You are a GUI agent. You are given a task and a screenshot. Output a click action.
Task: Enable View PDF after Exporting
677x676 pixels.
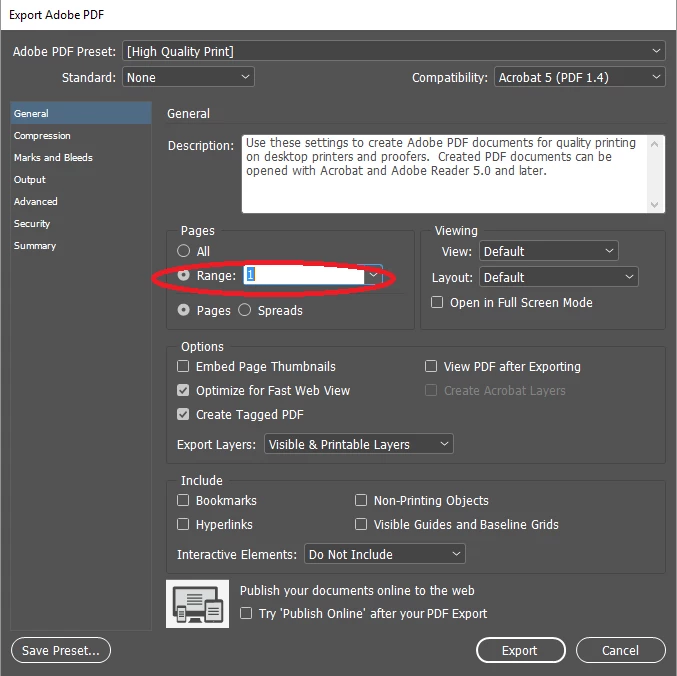[x=431, y=366]
